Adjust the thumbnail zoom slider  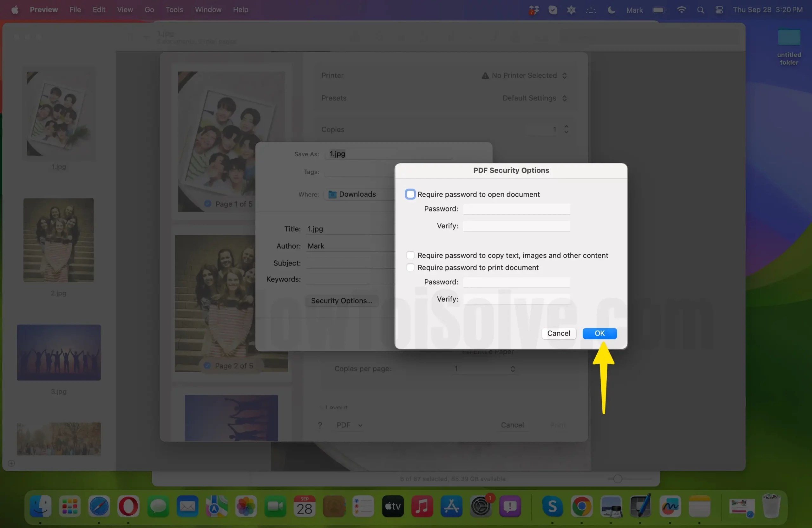[x=618, y=479]
